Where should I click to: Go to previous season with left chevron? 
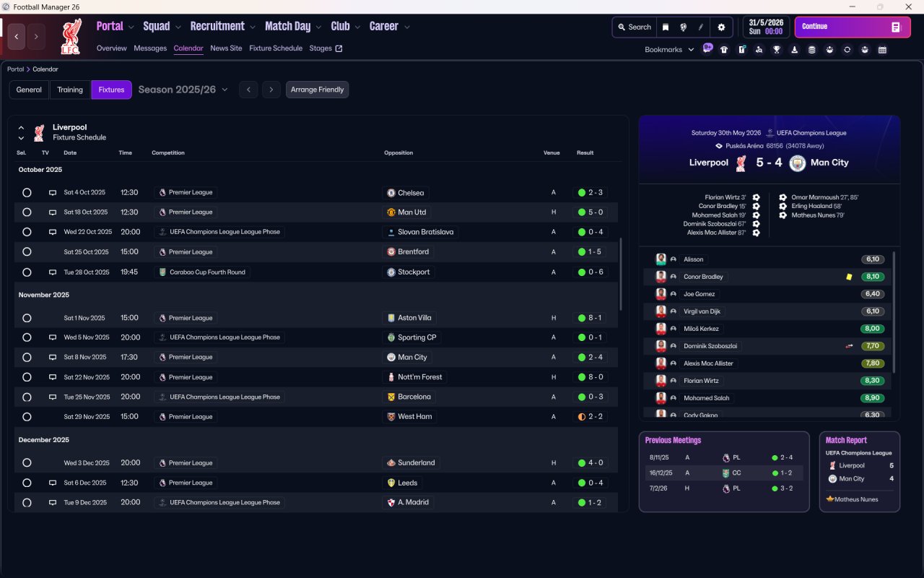pyautogui.click(x=248, y=90)
